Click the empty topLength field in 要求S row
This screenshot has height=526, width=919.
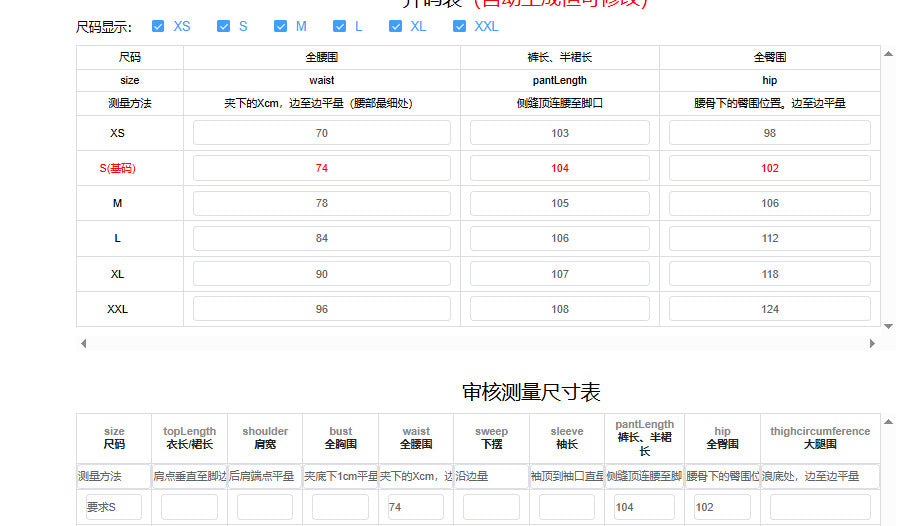(x=189, y=507)
